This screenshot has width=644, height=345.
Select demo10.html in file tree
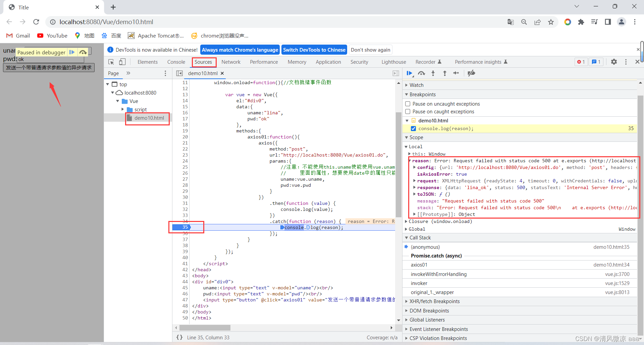click(x=149, y=118)
